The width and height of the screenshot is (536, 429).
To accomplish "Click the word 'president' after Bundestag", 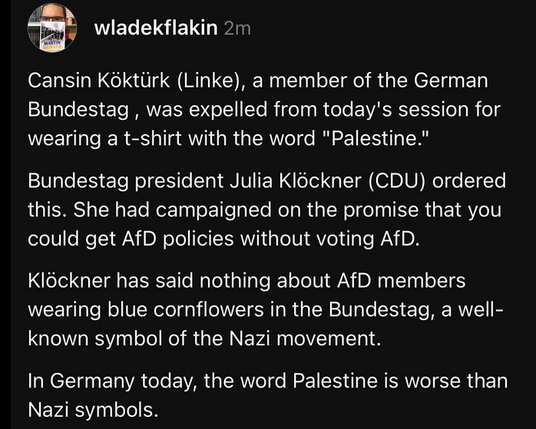I will tap(179, 181).
